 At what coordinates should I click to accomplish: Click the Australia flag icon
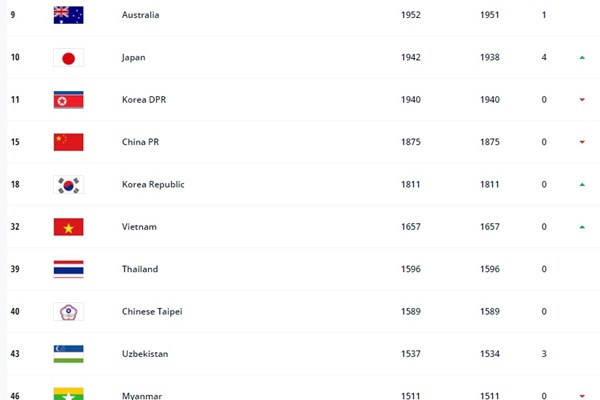[68, 15]
